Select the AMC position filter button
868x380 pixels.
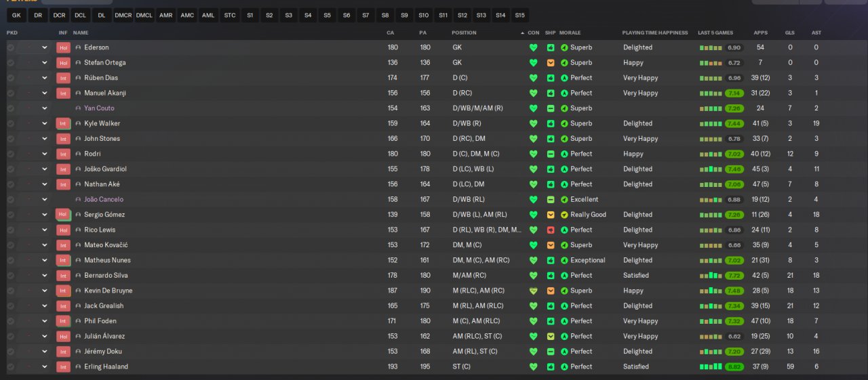[187, 15]
